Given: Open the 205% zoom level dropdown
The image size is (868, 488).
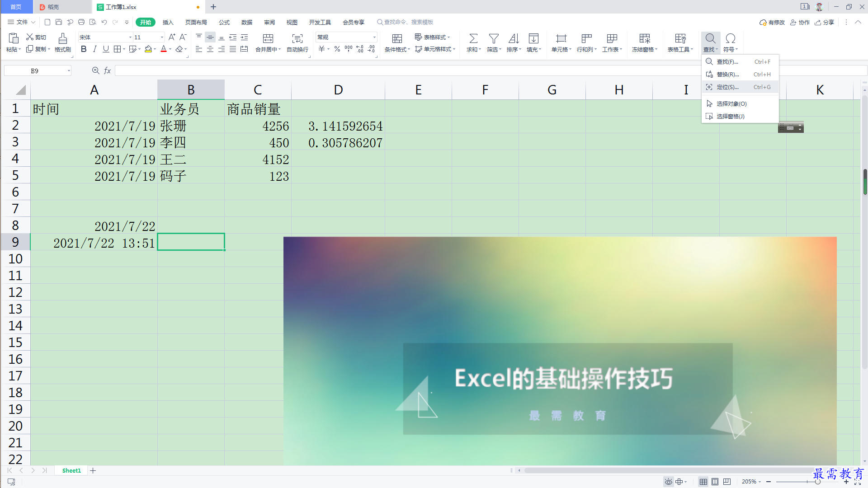Looking at the screenshot, I should [751, 482].
